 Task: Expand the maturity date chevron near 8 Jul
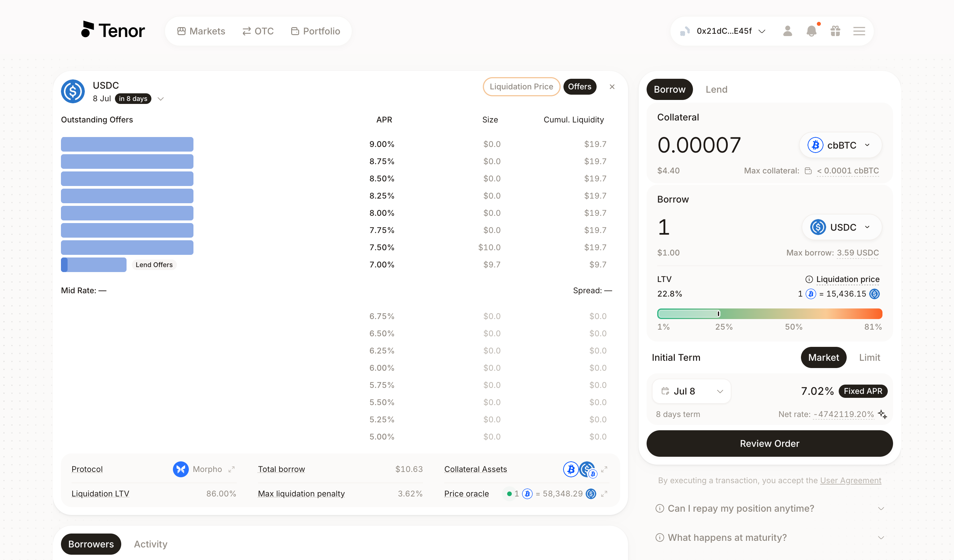point(161,99)
